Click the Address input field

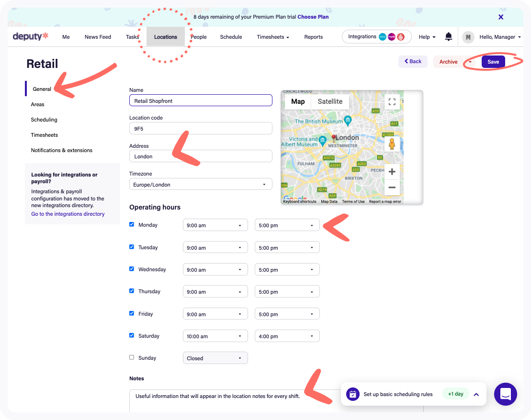(x=201, y=156)
